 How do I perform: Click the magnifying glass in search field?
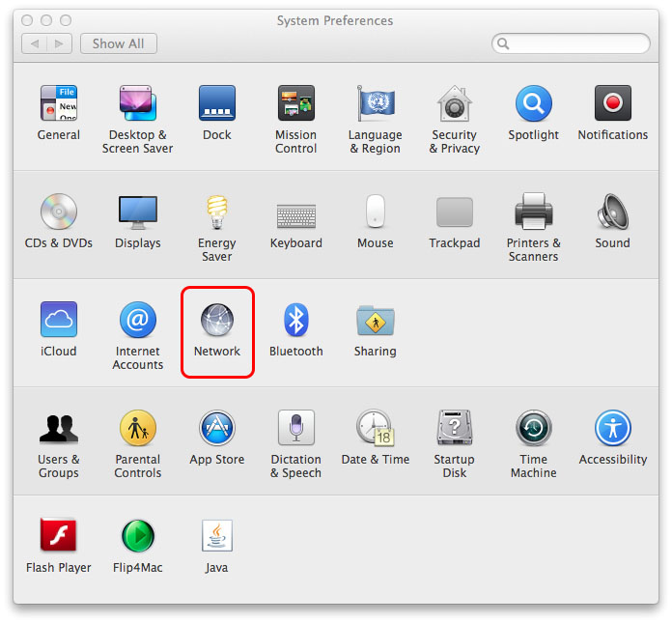503,43
